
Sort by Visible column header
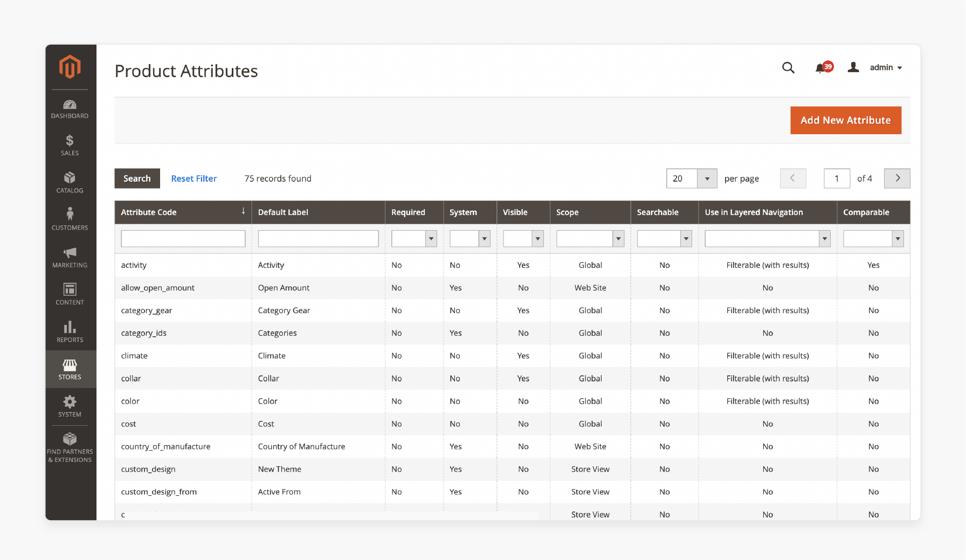click(x=523, y=212)
